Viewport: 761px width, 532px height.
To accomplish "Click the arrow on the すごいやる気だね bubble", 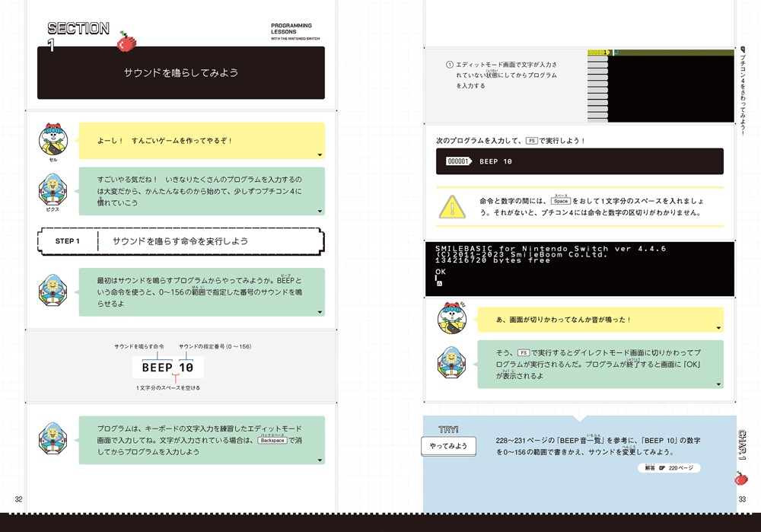I will tap(320, 212).
